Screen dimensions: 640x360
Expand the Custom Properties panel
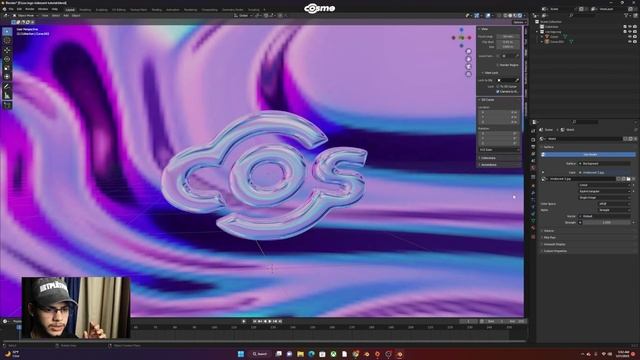click(x=555, y=251)
